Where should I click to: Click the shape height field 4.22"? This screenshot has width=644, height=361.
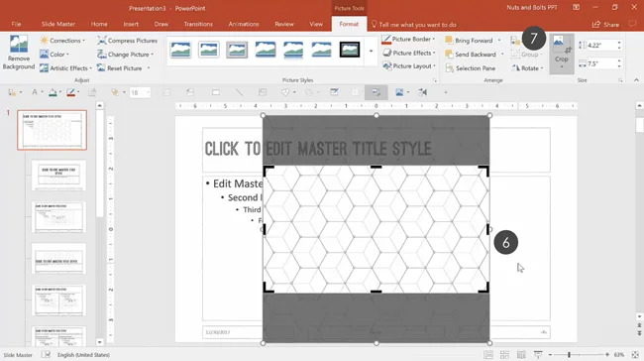[600, 46]
